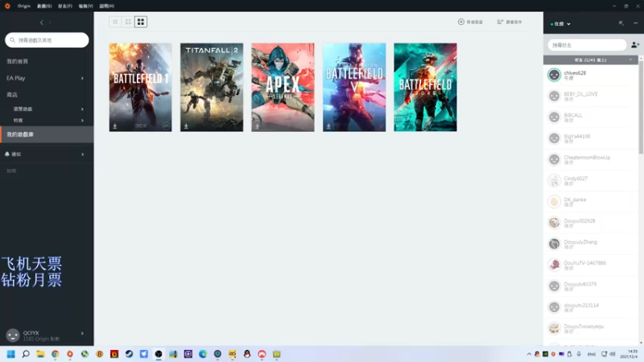644x362 pixels.
Task: Open 商店 in the sidebar
Action: click(x=12, y=95)
